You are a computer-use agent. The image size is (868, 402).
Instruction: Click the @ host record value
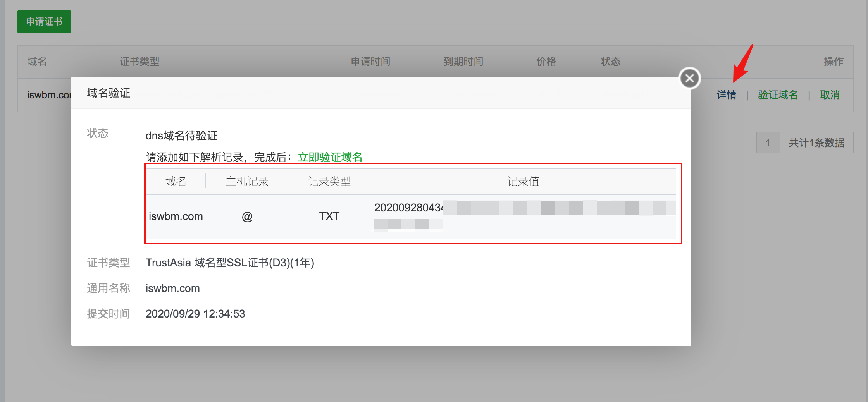click(x=247, y=217)
